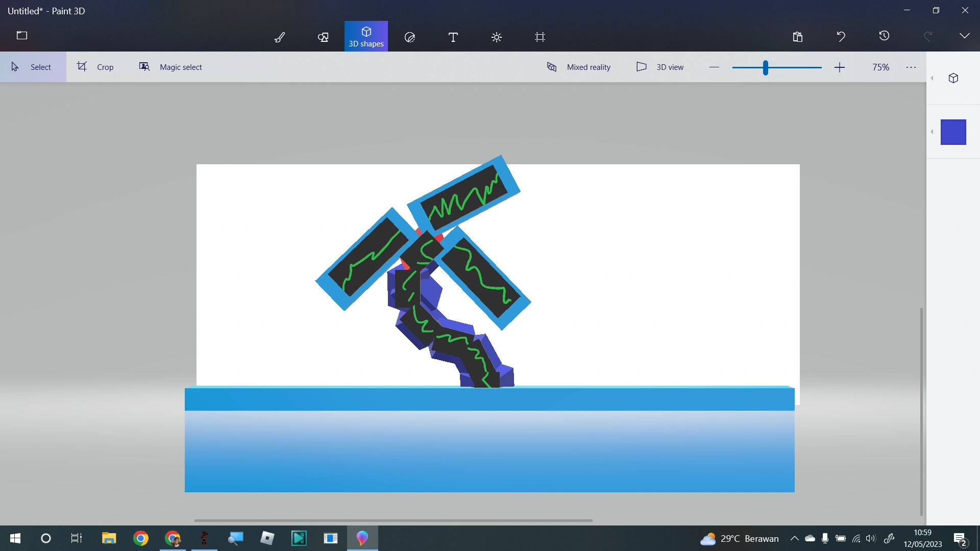Open the 2D shapes tool
980x551 pixels.
coord(323,37)
